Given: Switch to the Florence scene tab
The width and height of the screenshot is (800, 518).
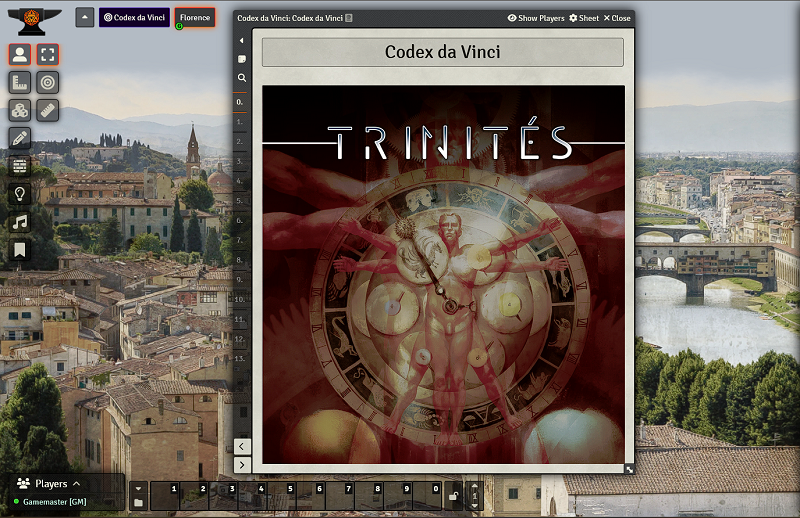Looking at the screenshot, I should (194, 18).
